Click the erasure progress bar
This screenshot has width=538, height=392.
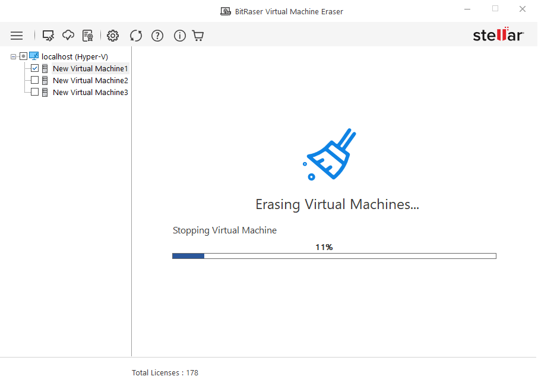click(x=334, y=256)
